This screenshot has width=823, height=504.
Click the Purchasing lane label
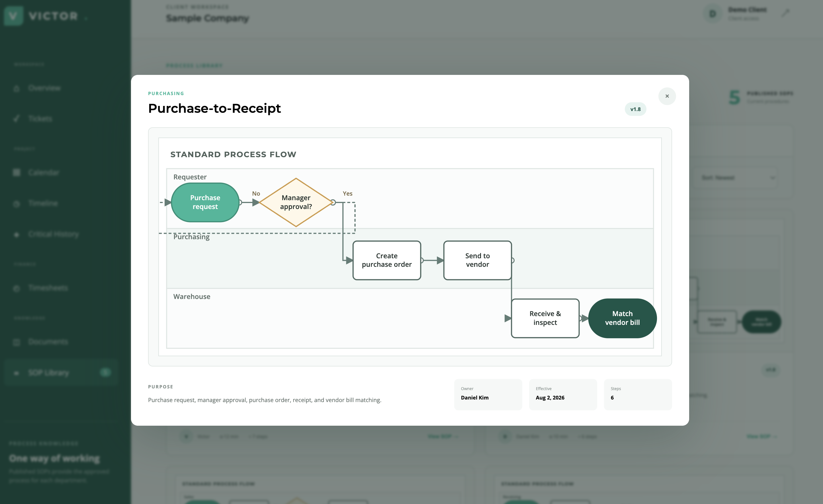[191, 237]
